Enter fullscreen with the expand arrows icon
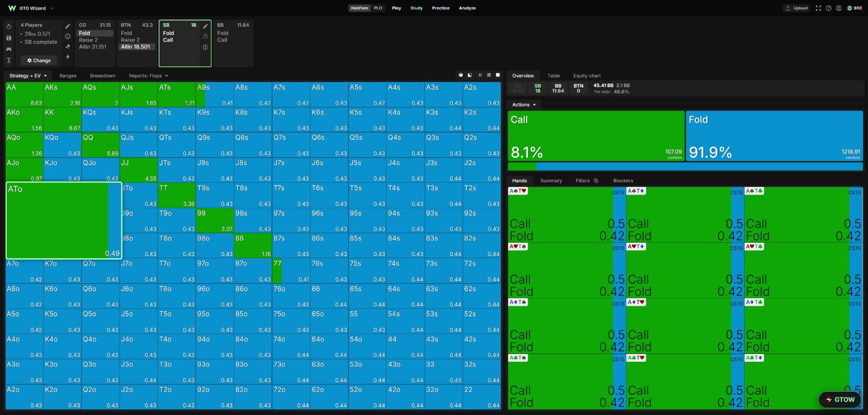This screenshot has height=415, width=868. (818, 8)
